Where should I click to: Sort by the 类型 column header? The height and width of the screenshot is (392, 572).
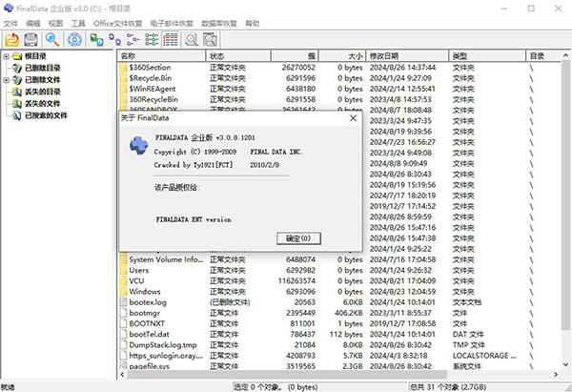[x=487, y=56]
